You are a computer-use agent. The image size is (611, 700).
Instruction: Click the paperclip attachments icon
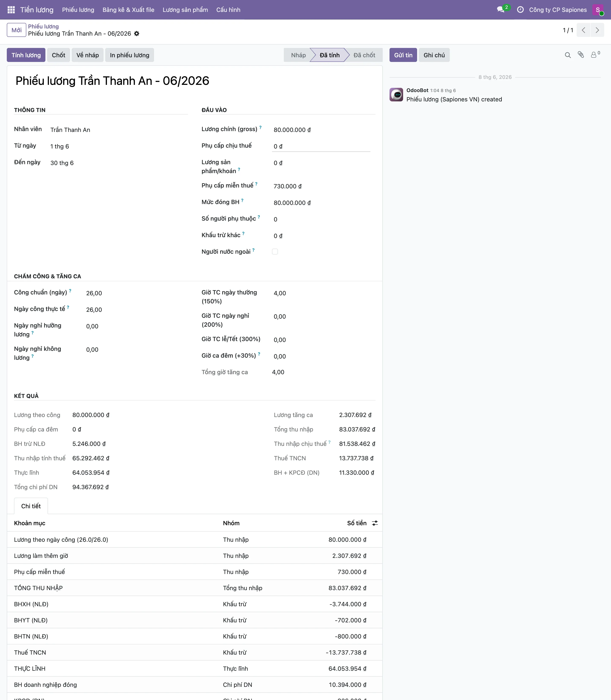(x=581, y=55)
